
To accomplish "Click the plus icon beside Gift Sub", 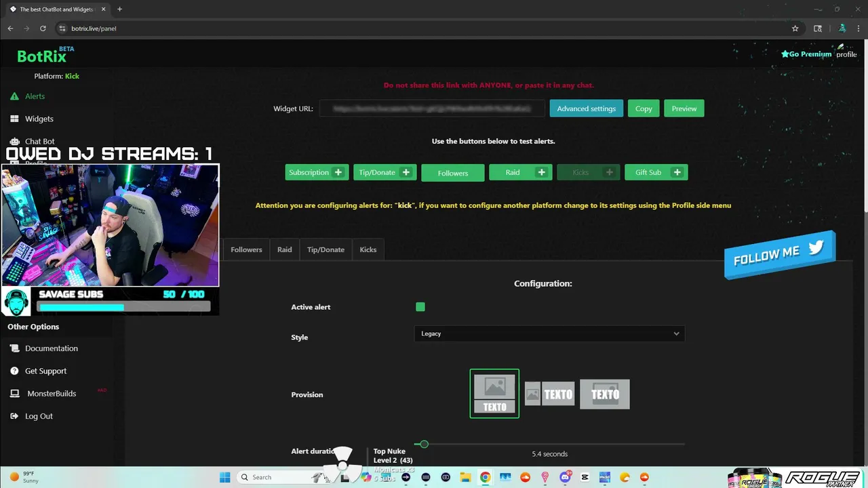I will tap(677, 172).
